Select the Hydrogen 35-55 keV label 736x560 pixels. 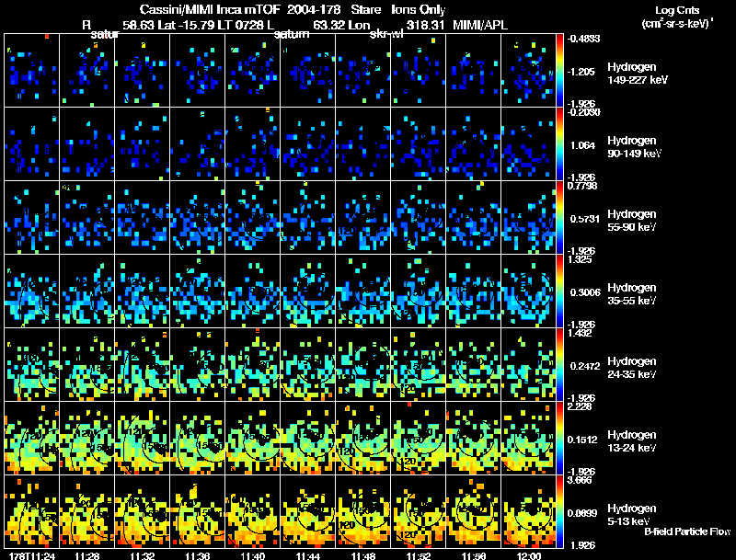coord(634,293)
